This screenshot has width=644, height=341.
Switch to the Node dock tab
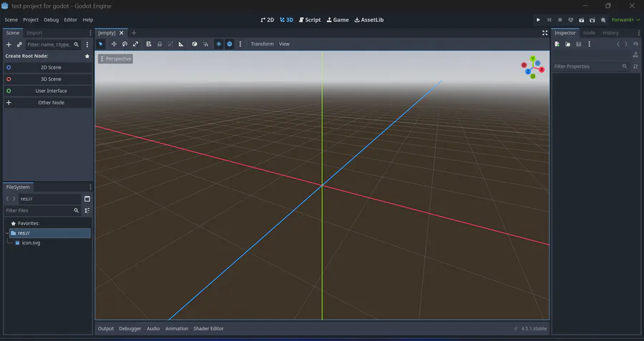point(589,33)
